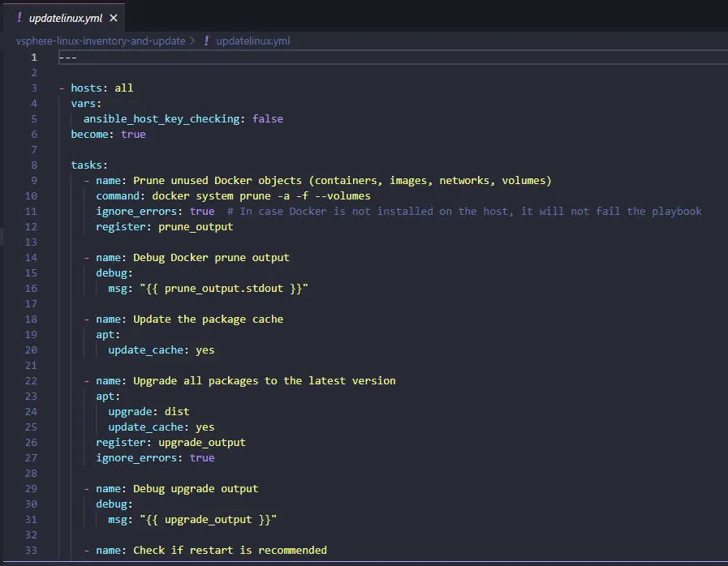Image resolution: width=728 pixels, height=566 pixels.
Task: Click the "upgrade: dist" line
Action: (149, 412)
